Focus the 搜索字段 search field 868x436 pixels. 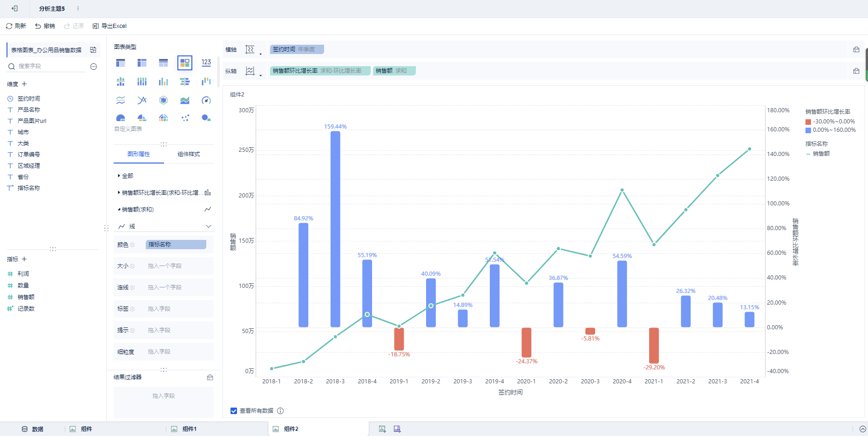coord(52,66)
